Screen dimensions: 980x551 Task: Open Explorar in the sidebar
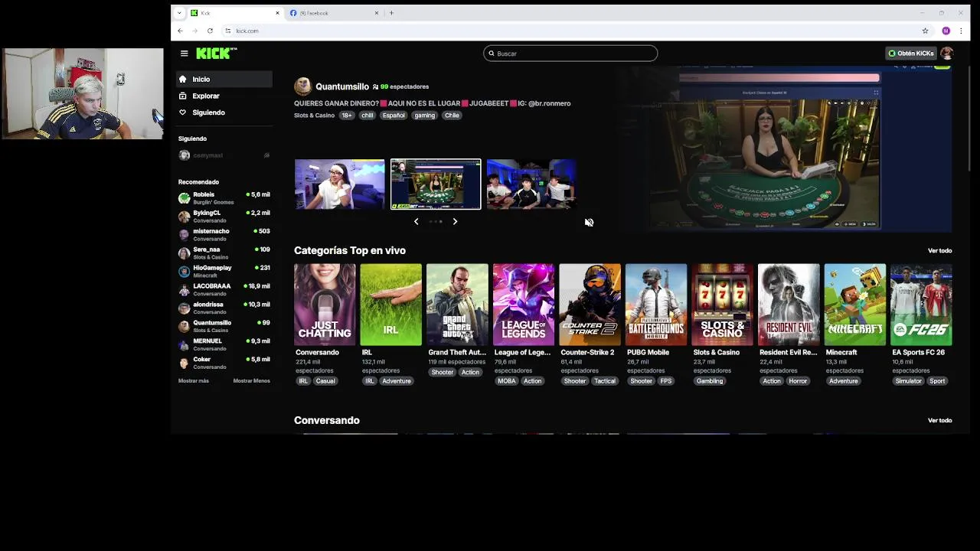tap(224, 96)
